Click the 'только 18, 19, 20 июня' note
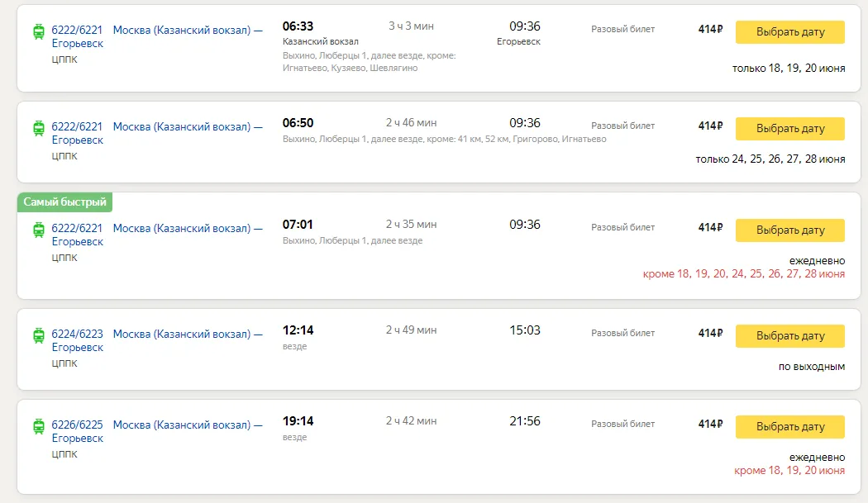 coord(788,69)
